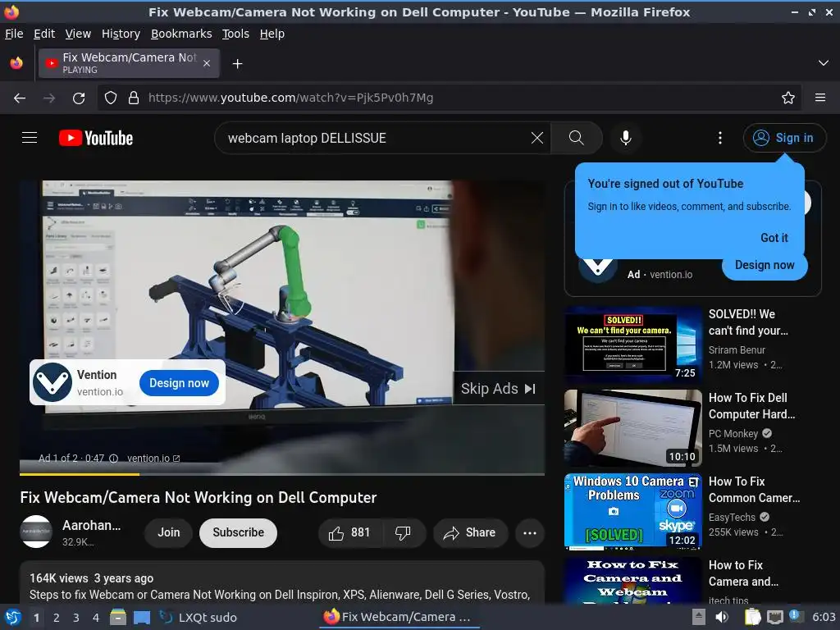Open the Edit menu

[x=44, y=34]
